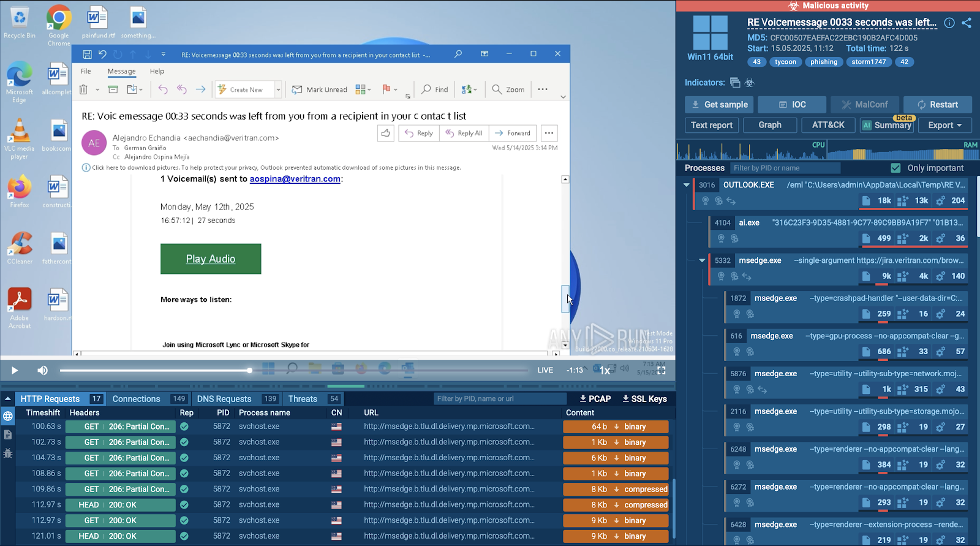Click the archive icon in Outlook ribbon
Screen dimensions: 980x546
[113, 89]
